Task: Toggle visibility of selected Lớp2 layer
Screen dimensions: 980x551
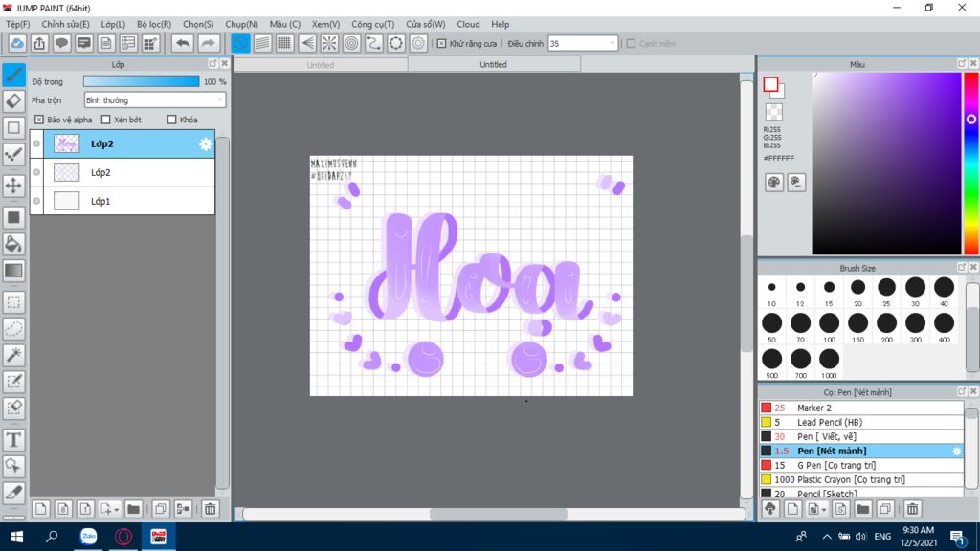Action: 37,143
